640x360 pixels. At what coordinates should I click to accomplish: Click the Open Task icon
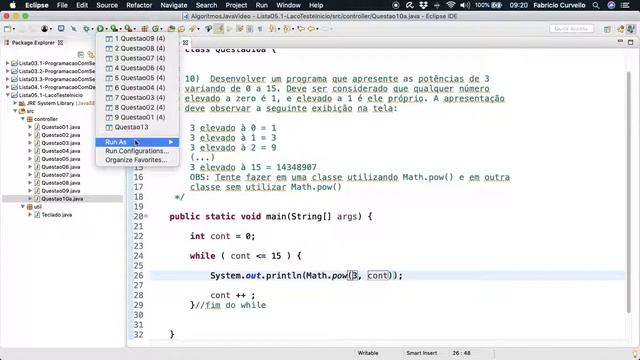[181, 29]
